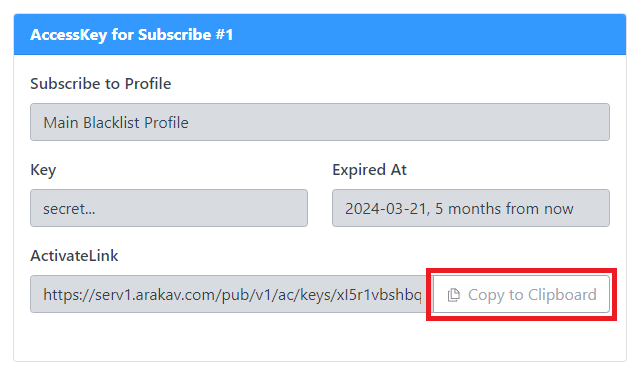The height and width of the screenshot is (376, 639).
Task: Click the "Main Blacklist Profile" text
Action: [x=116, y=123]
